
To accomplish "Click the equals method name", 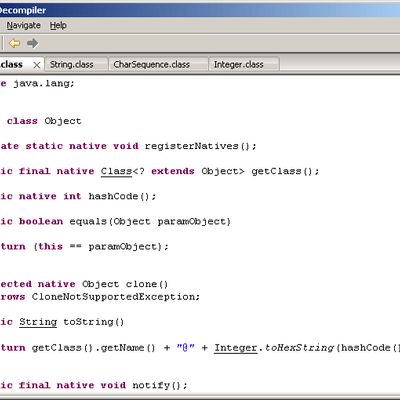I will 88,221.
